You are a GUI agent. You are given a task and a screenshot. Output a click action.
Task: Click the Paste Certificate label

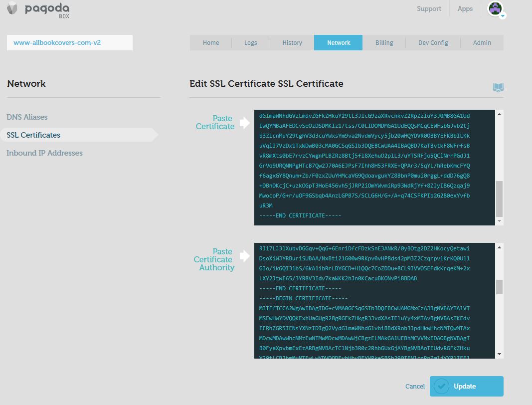click(215, 123)
